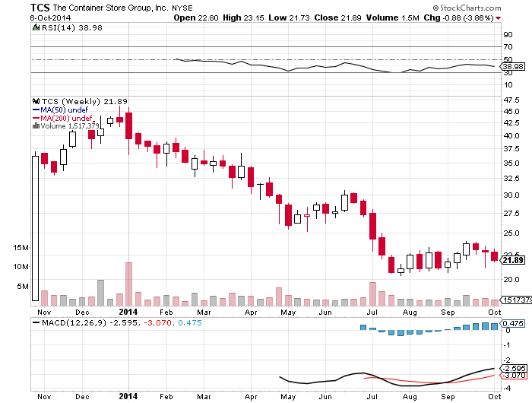Click 'The Container Store Group, Inc.' company name
This screenshot has height=403, width=532.
pos(111,8)
